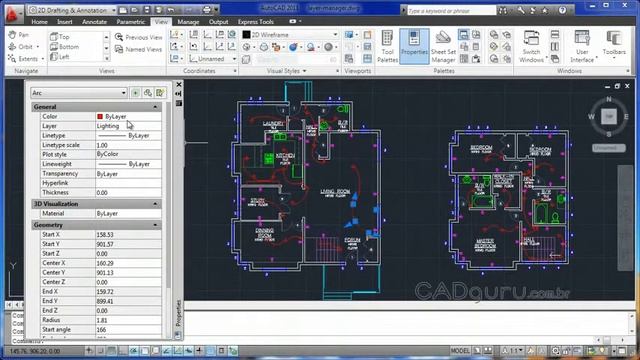
Task: Toggle PICKADD icon in Properties palette
Action: pyautogui.click(x=135, y=93)
